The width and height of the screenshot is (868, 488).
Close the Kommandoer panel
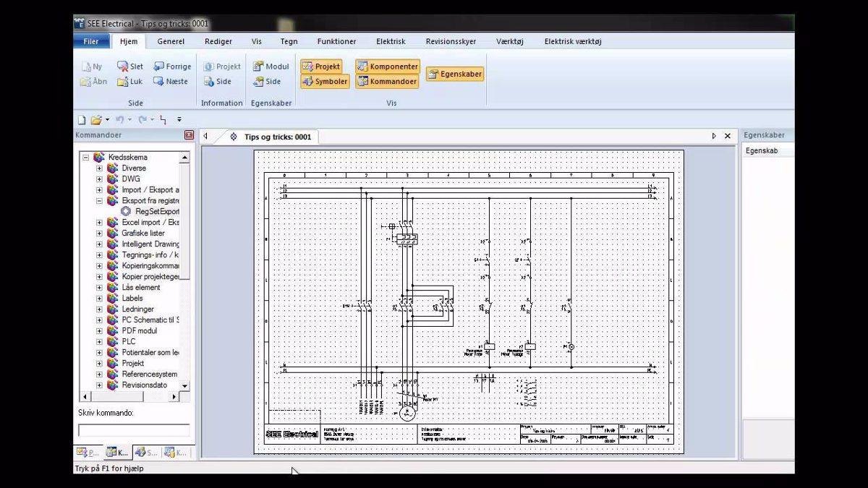(x=189, y=135)
